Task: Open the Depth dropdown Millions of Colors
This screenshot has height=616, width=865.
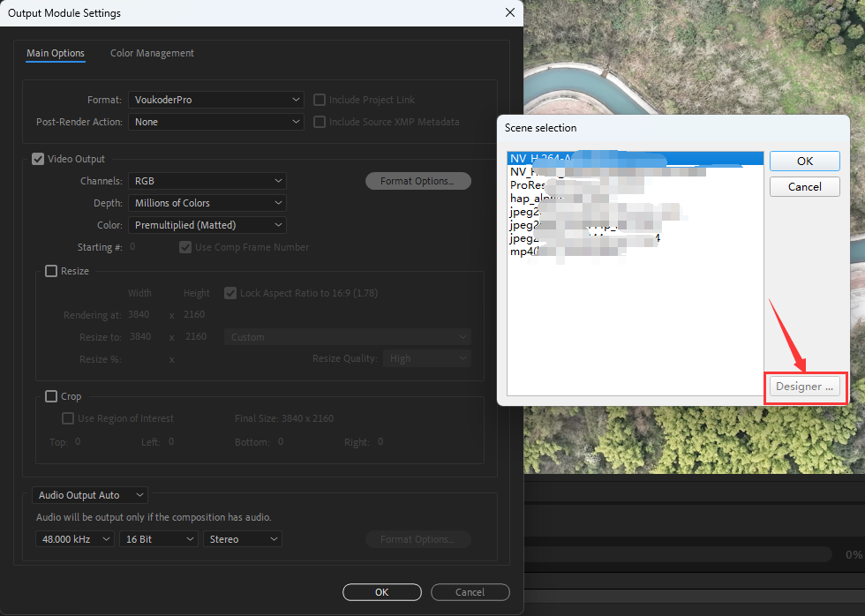Action: tap(207, 203)
